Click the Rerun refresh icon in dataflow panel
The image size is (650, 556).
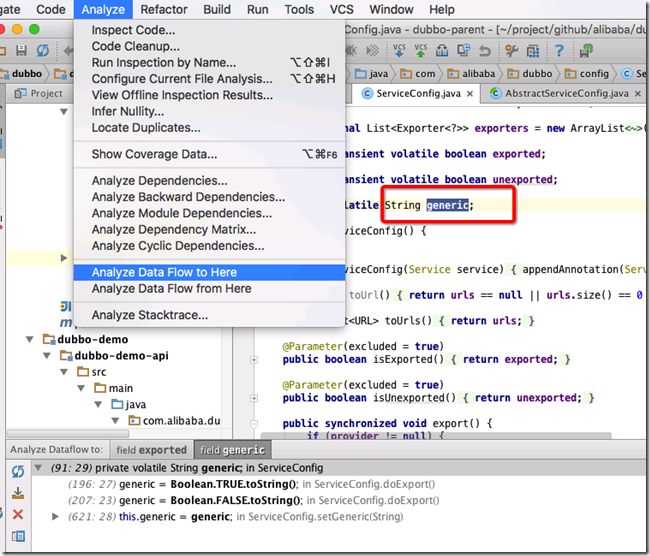tap(18, 471)
